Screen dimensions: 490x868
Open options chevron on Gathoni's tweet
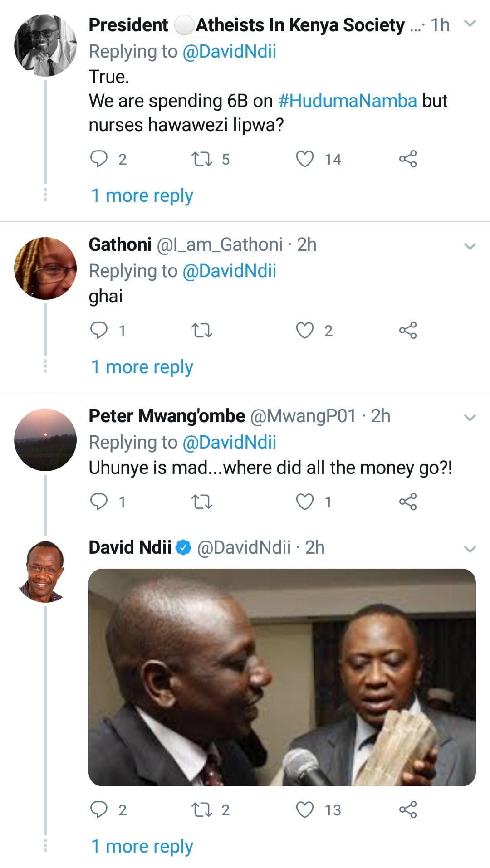click(x=470, y=246)
